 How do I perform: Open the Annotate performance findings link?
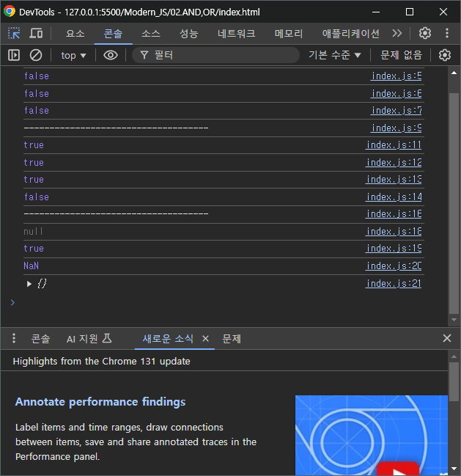100,402
